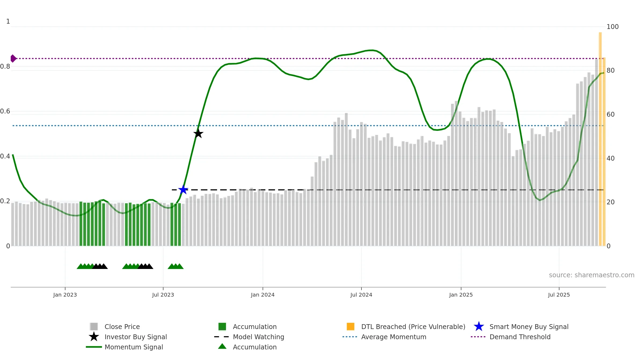644x362 pixels.
Task: Click right axis value '100'
Action: (613, 27)
